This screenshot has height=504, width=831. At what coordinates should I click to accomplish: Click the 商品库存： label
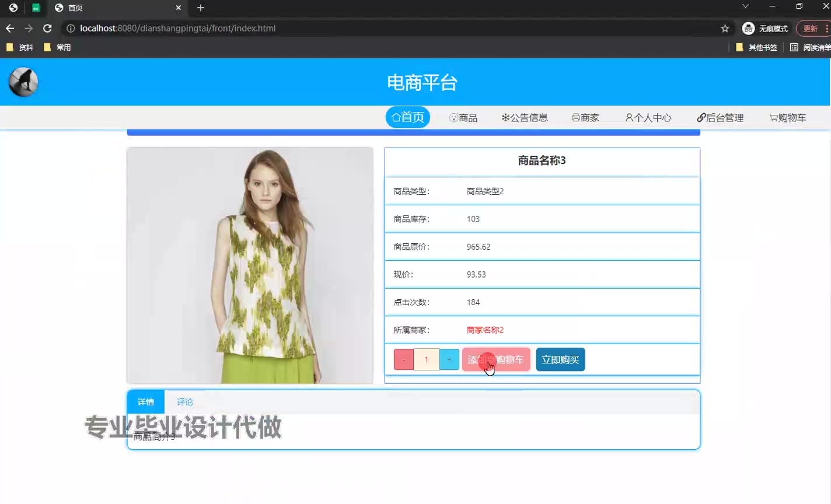[411, 219]
